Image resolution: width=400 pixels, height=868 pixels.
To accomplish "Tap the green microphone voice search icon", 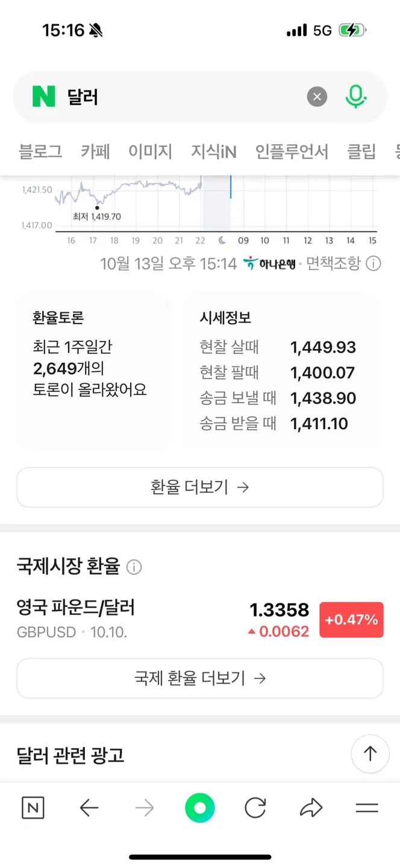I will tap(356, 96).
